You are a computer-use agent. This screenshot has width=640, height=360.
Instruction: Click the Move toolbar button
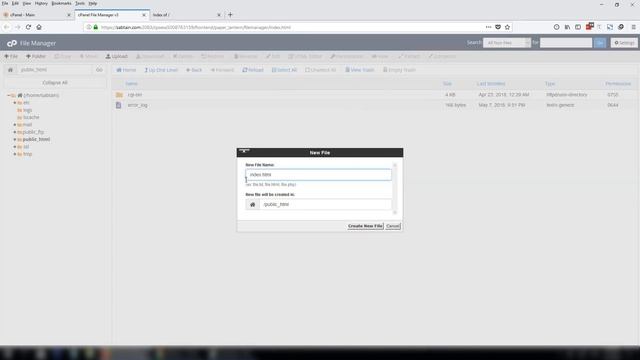tap(88, 56)
